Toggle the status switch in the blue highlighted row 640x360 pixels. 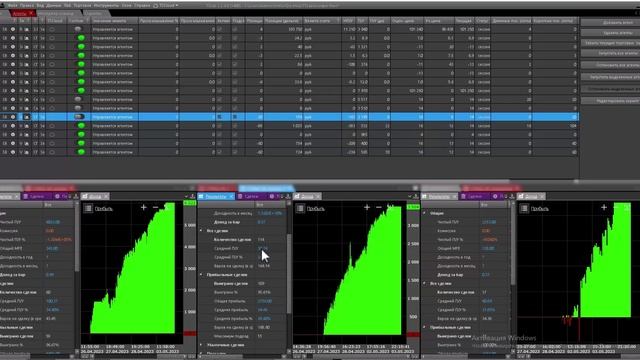[x=79, y=117]
